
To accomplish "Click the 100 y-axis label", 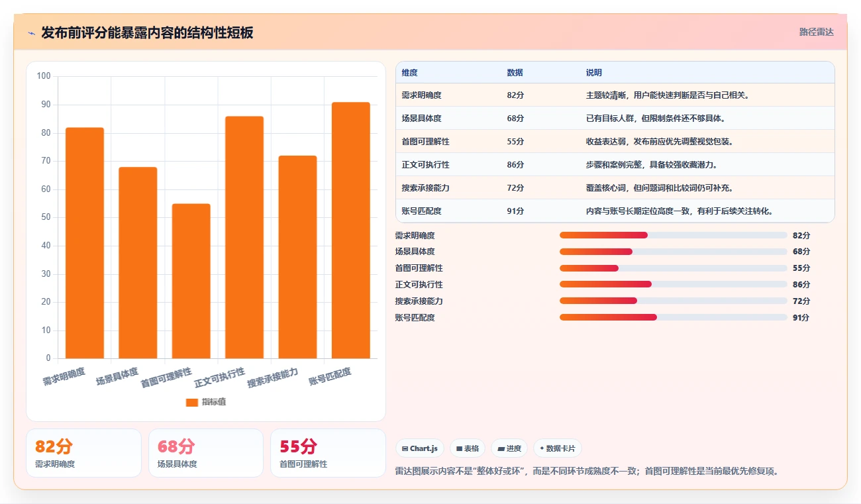I will (44, 76).
